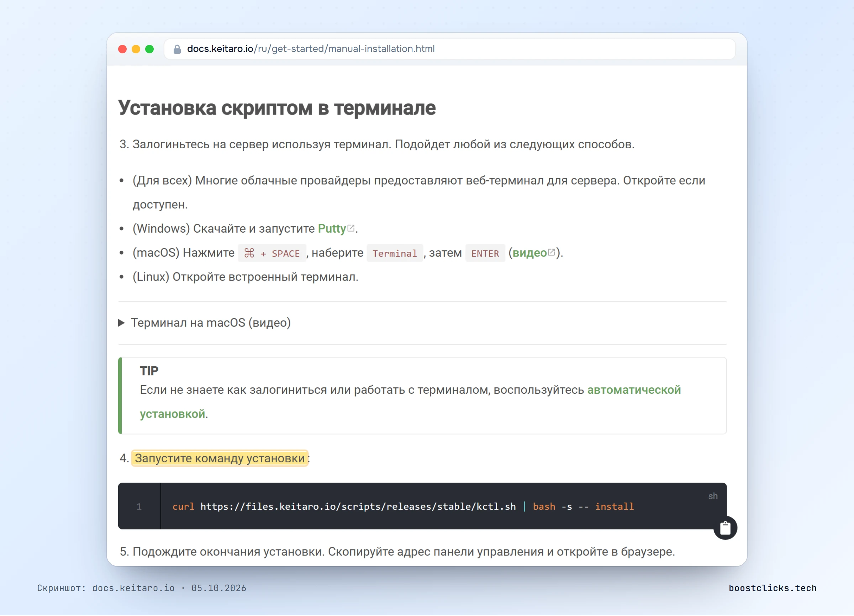Screen dimensions: 854x616
Task: Click the red close window button
Action: pyautogui.click(x=122, y=49)
